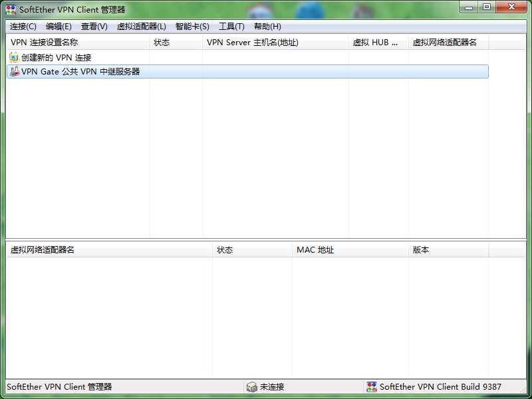
Task: Click SoftEther VPN Client Build 9387 text
Action: [x=440, y=387]
